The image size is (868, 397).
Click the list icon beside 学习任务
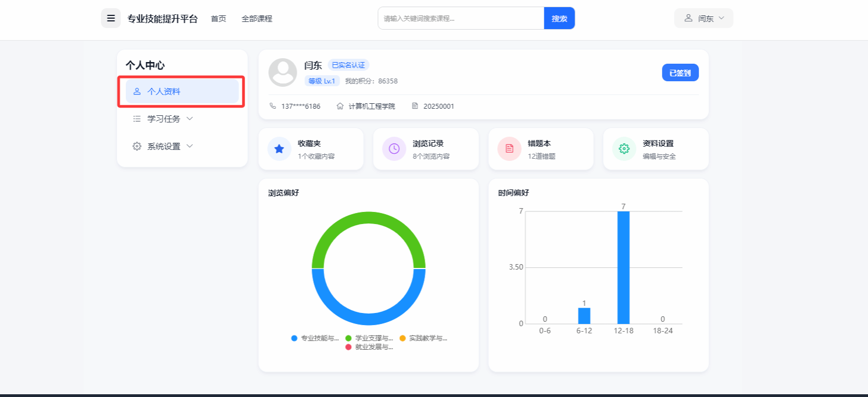[137, 119]
